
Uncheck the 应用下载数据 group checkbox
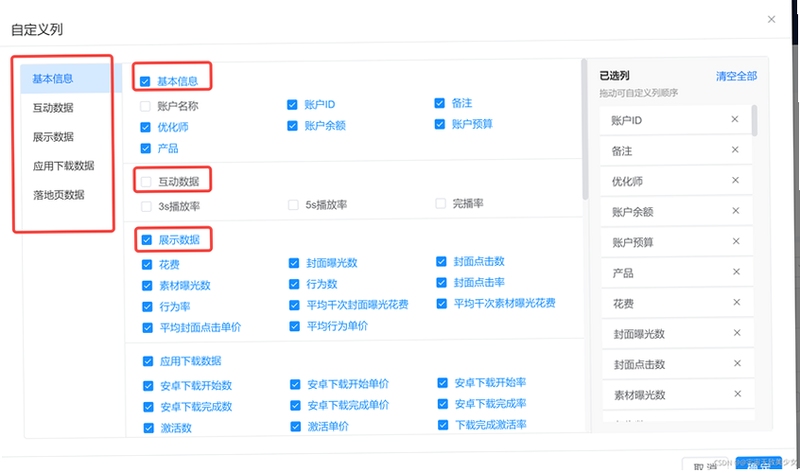(148, 361)
